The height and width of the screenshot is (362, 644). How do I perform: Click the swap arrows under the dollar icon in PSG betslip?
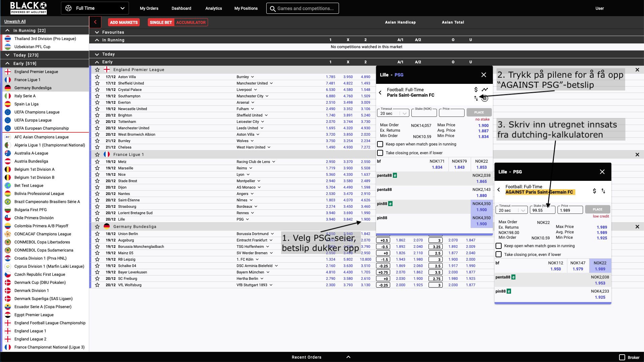click(x=476, y=98)
